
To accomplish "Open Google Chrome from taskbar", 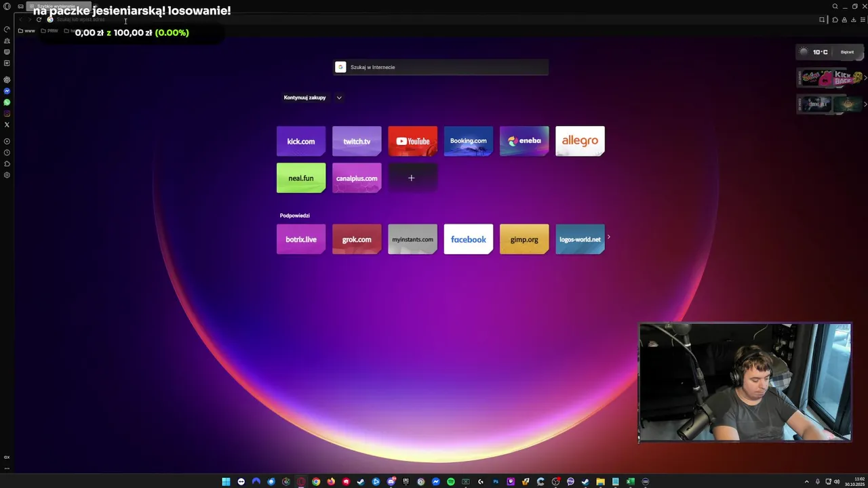I will point(316,482).
